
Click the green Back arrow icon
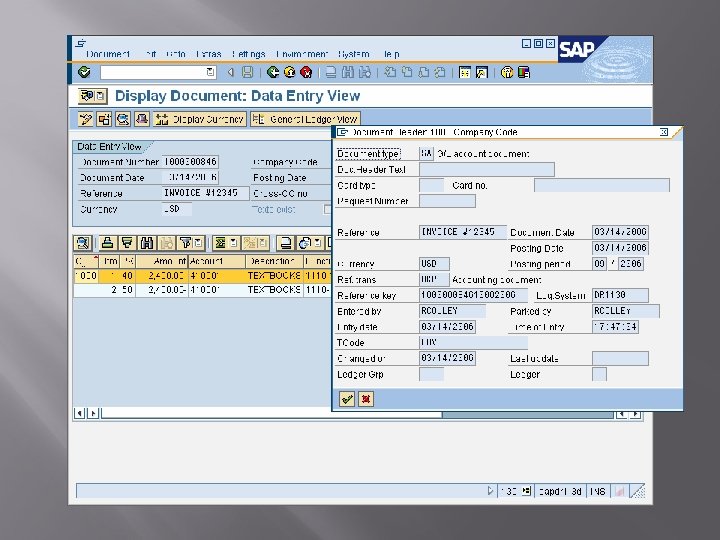coord(272,72)
